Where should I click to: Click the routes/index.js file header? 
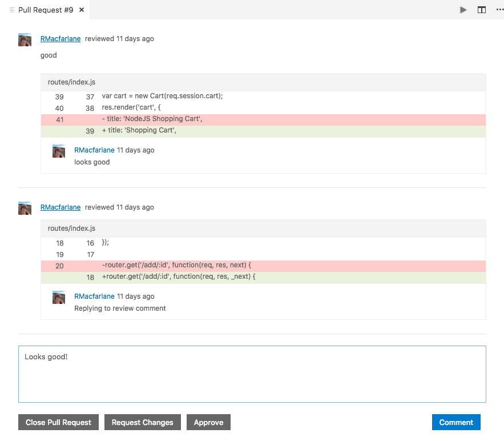[71, 82]
